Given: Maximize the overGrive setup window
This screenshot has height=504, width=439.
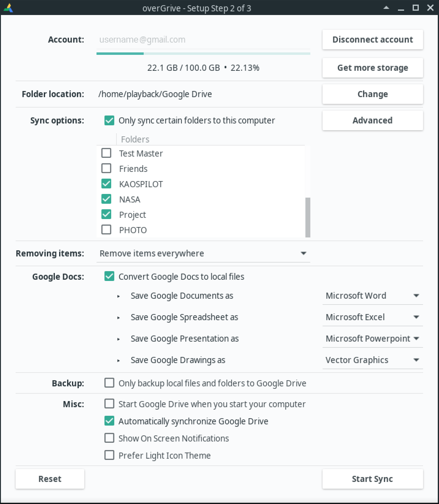Looking at the screenshot, I should tap(416, 8).
